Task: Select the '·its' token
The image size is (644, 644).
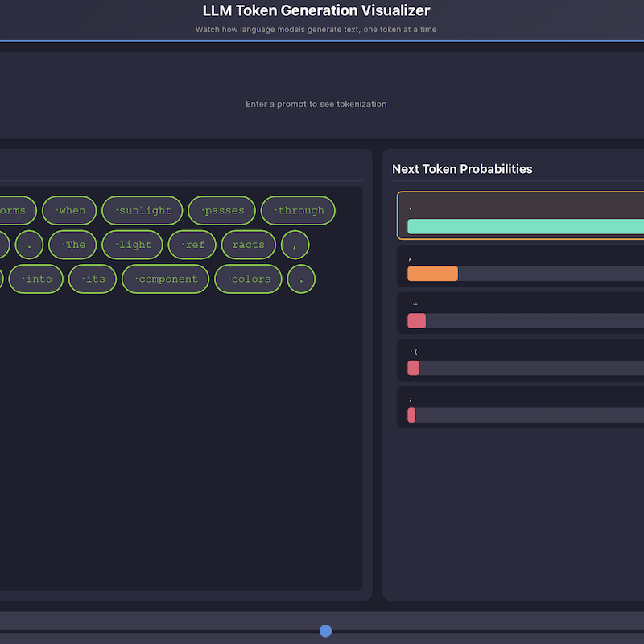Action: click(93, 279)
